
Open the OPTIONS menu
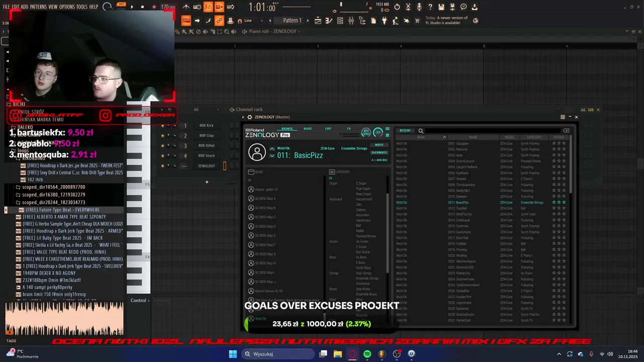(67, 7)
